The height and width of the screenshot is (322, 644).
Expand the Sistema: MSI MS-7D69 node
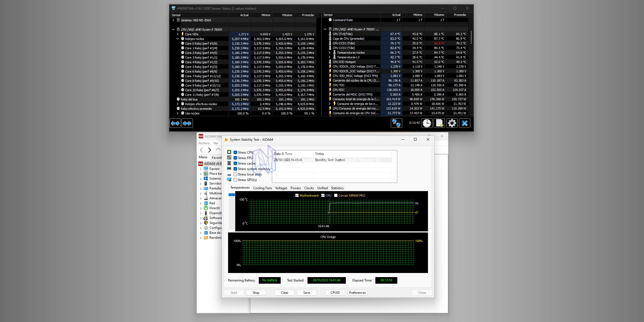point(173,20)
